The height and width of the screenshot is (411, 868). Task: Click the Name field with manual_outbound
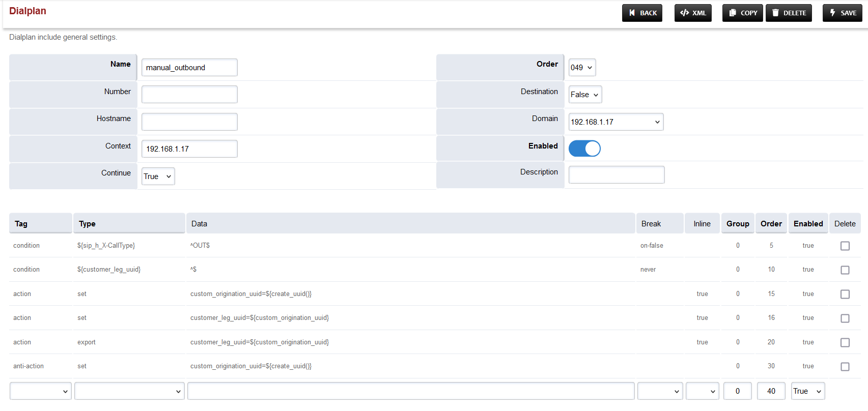[189, 68]
